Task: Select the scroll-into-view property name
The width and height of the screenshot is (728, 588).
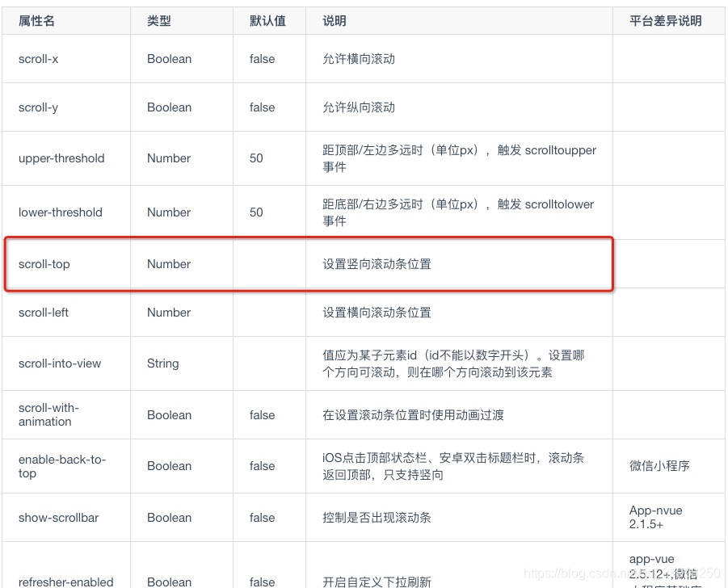Action: coord(60,363)
